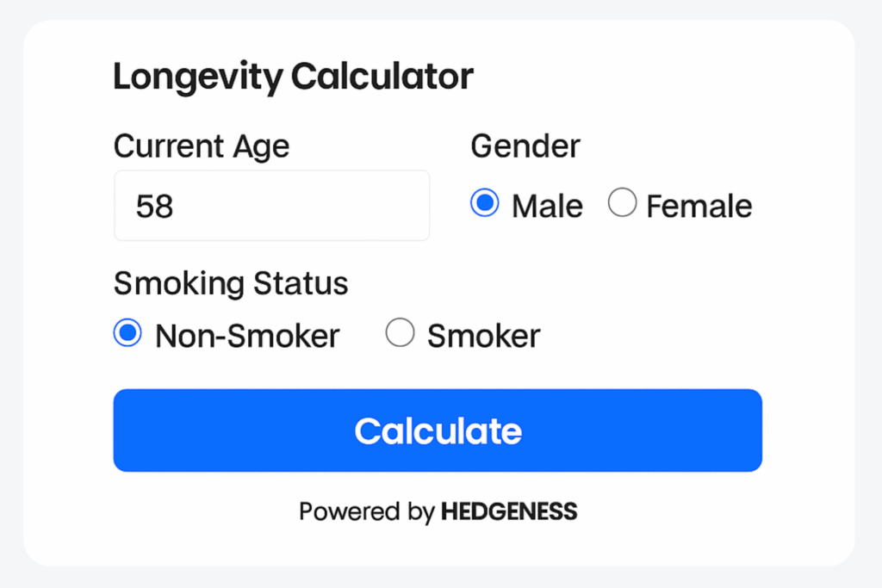Click the "Female" option label text
Screen dimensions: 882x588
pos(699,207)
